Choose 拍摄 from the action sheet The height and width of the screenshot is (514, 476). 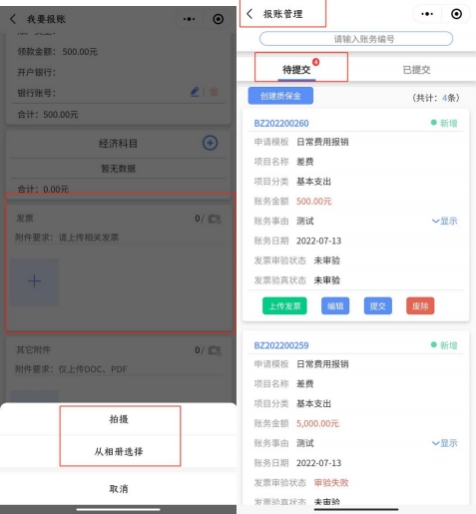[119, 419]
